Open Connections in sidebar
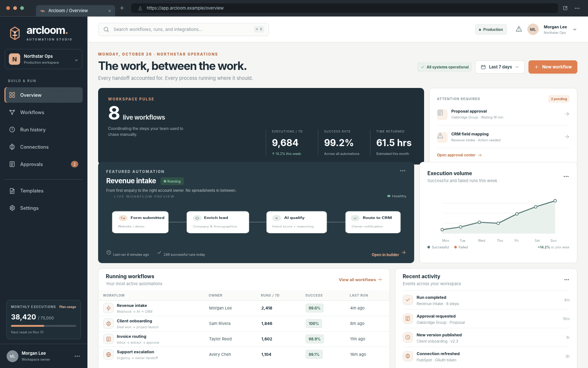The height and width of the screenshot is (368, 588). (x=43, y=147)
